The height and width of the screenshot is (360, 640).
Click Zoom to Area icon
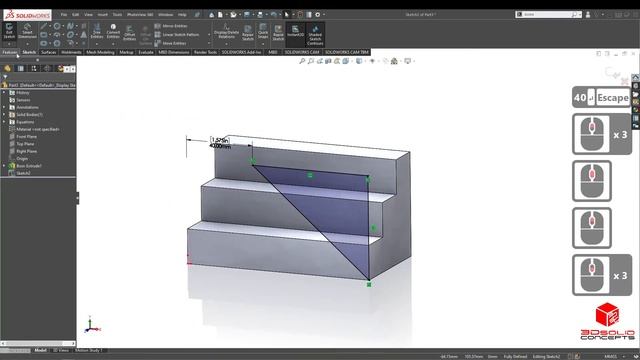coord(311,61)
